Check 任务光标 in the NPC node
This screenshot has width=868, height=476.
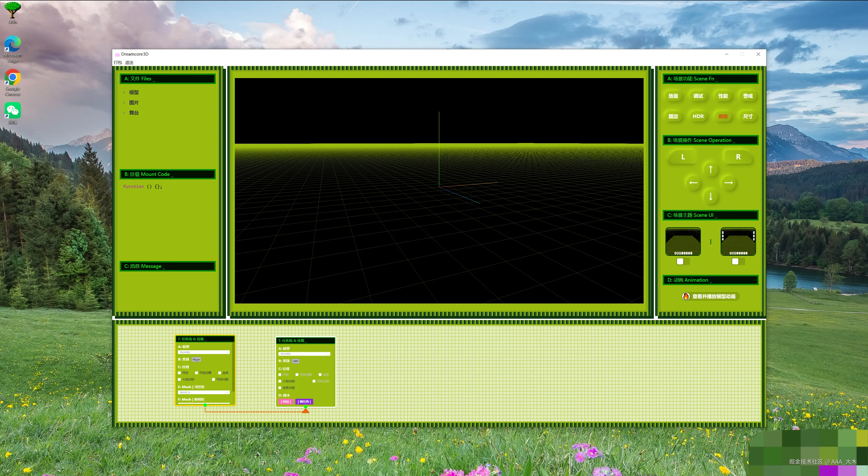tap(280, 388)
